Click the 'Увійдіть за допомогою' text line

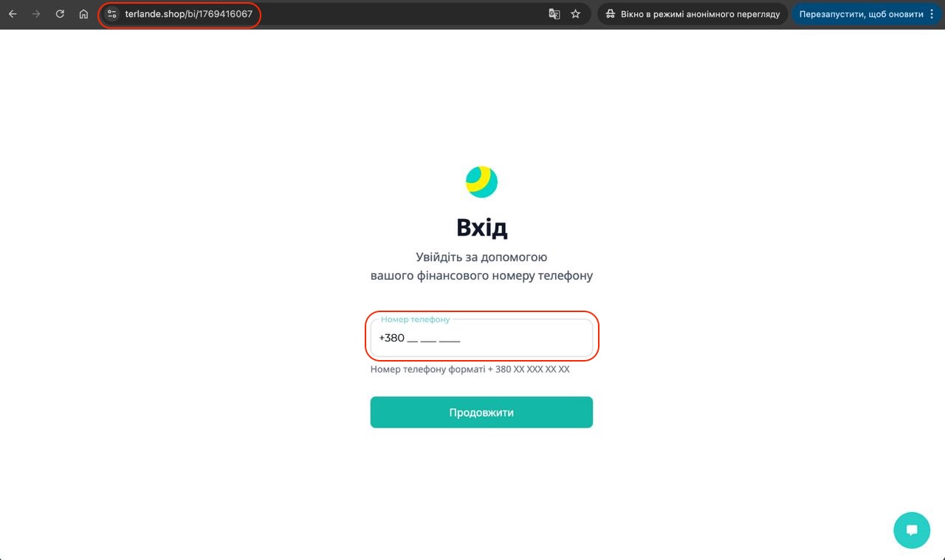tap(481, 257)
